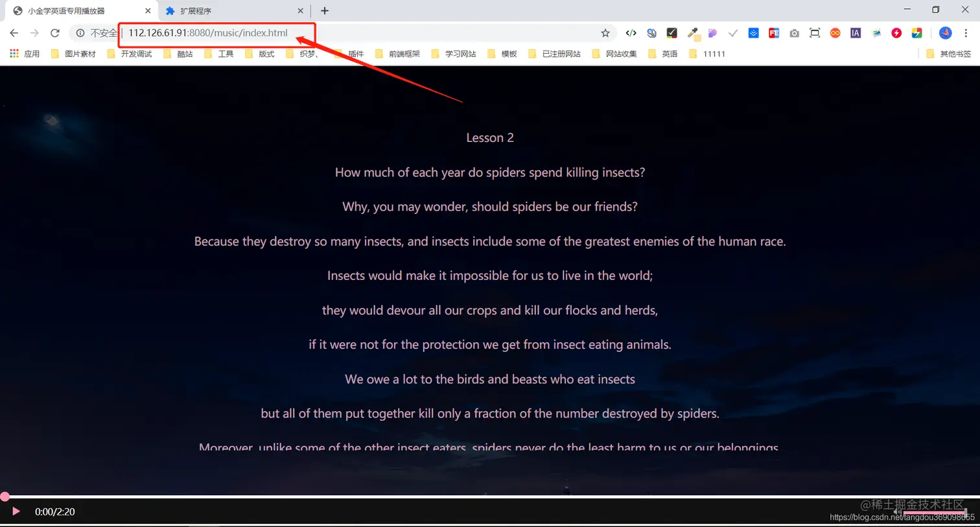Open the 11111 bookmark folder

tap(706, 54)
